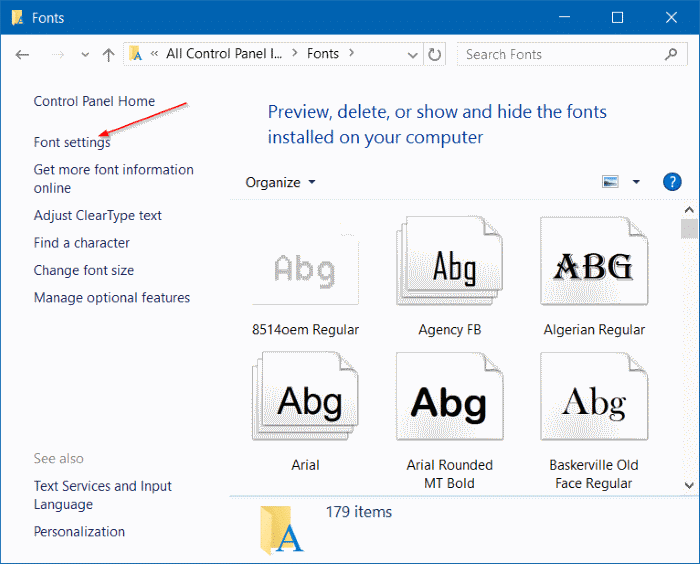Screen dimensions: 700x564
Task: Click the 8514oem Regular label
Action: click(x=305, y=330)
